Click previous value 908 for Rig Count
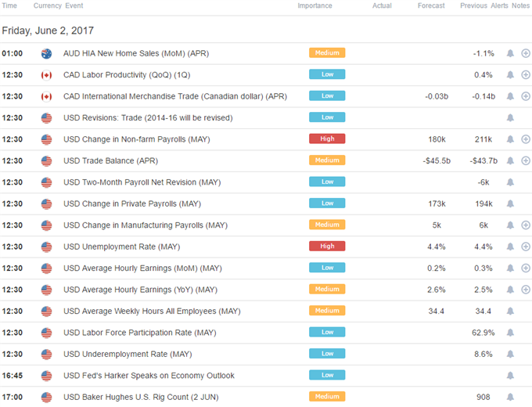The height and width of the screenshot is (407, 532). click(x=483, y=397)
